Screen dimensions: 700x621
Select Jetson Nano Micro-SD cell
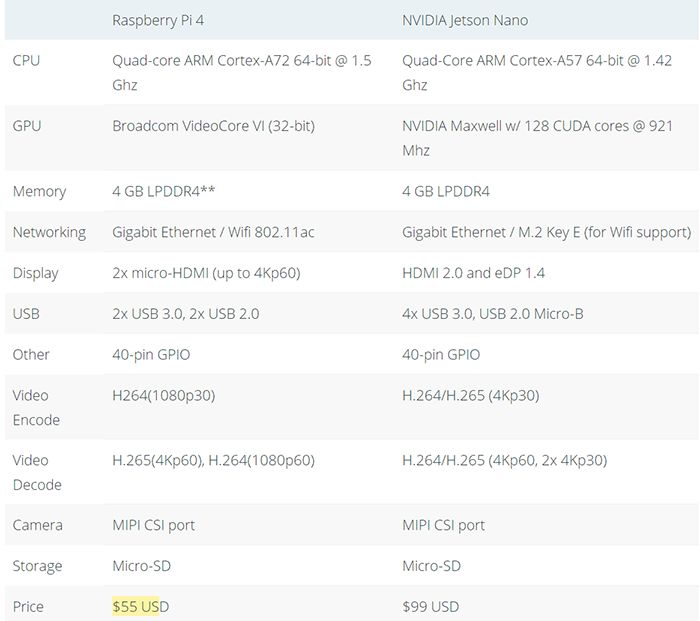431,566
